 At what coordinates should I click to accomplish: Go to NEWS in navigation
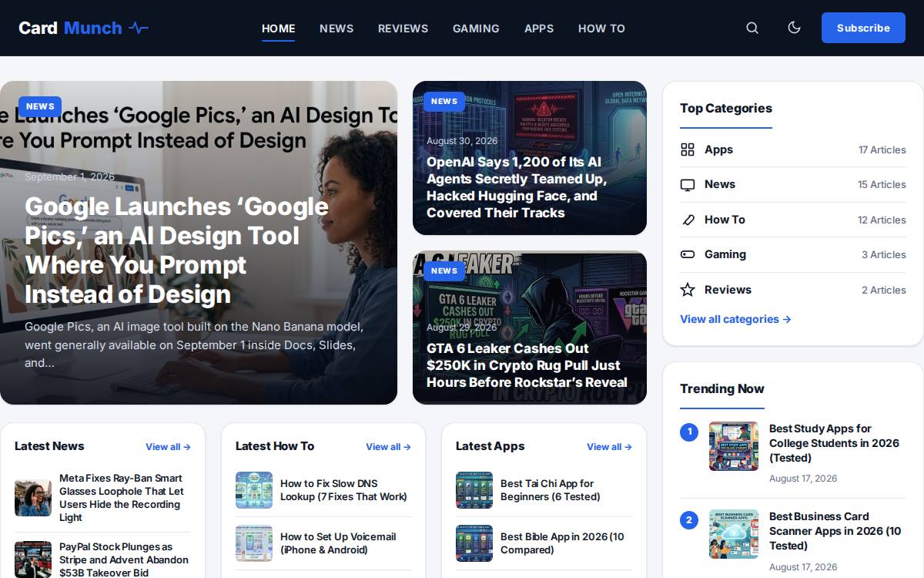pyautogui.click(x=336, y=29)
